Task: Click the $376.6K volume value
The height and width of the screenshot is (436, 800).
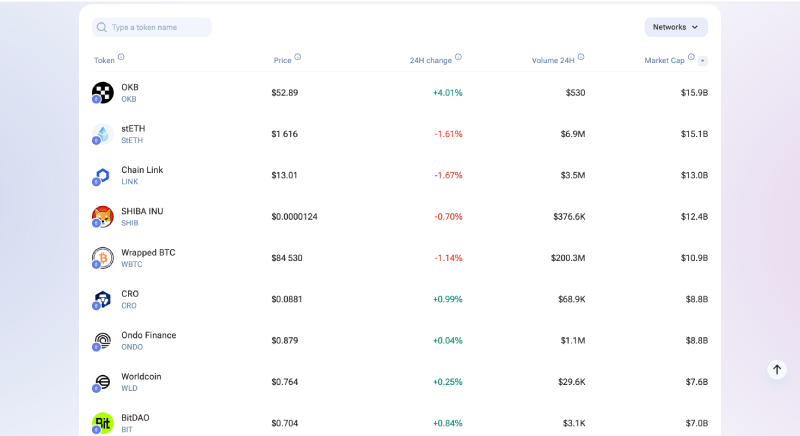Action: [x=569, y=217]
